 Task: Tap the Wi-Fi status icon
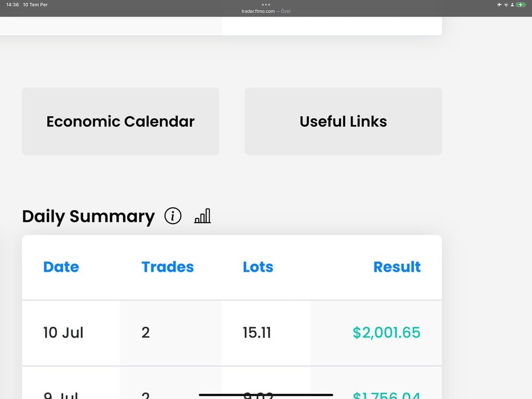[506, 5]
